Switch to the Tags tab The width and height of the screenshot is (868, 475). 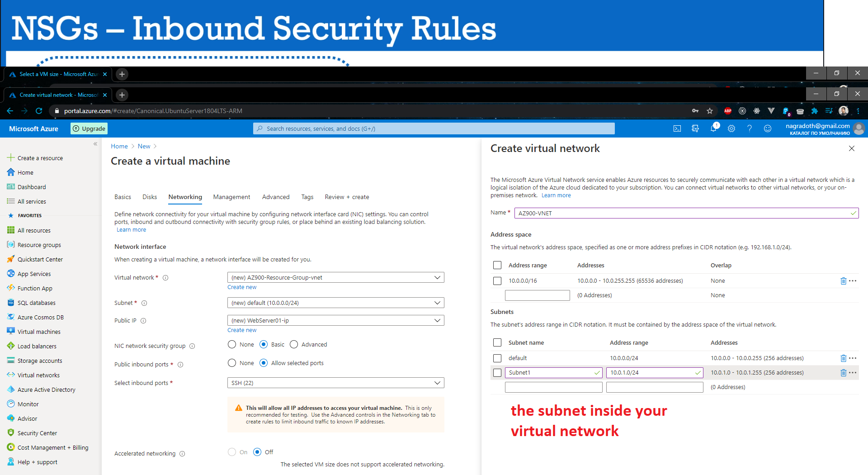pyautogui.click(x=307, y=197)
